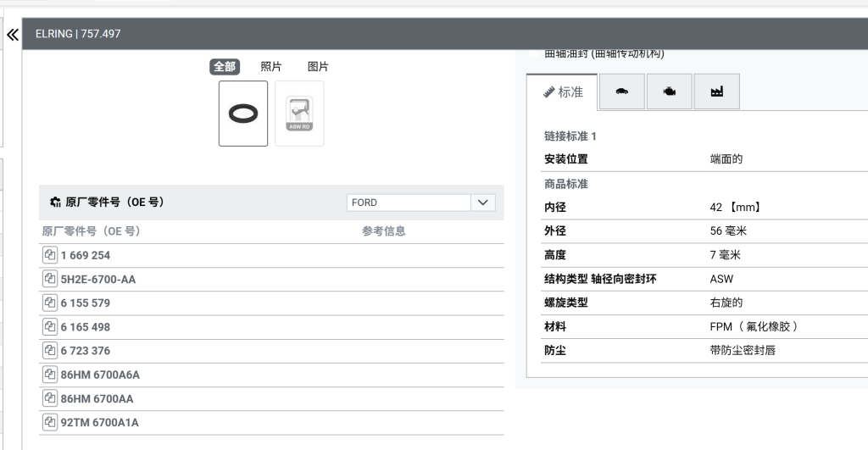Copy OE number 1 669 254
Viewport: 868px width, 450px height.
(x=49, y=255)
